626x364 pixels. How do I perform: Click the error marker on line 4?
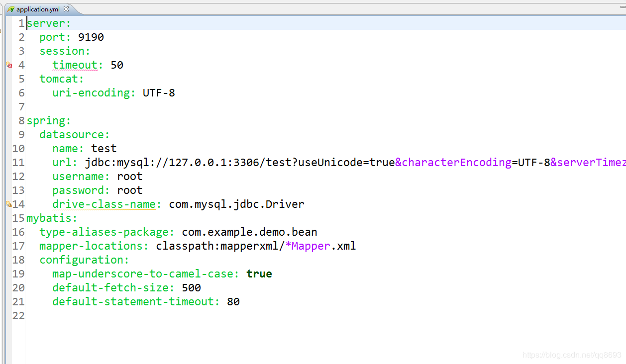[8, 65]
